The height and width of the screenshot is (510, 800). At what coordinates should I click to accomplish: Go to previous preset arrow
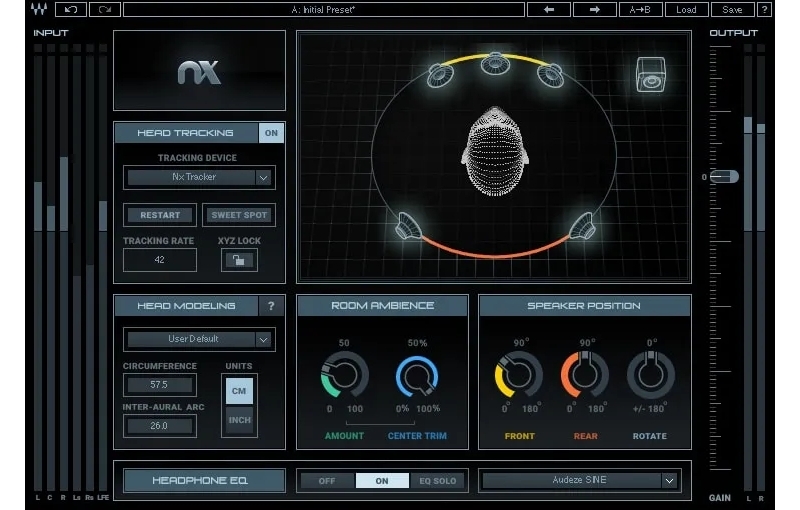pos(548,9)
